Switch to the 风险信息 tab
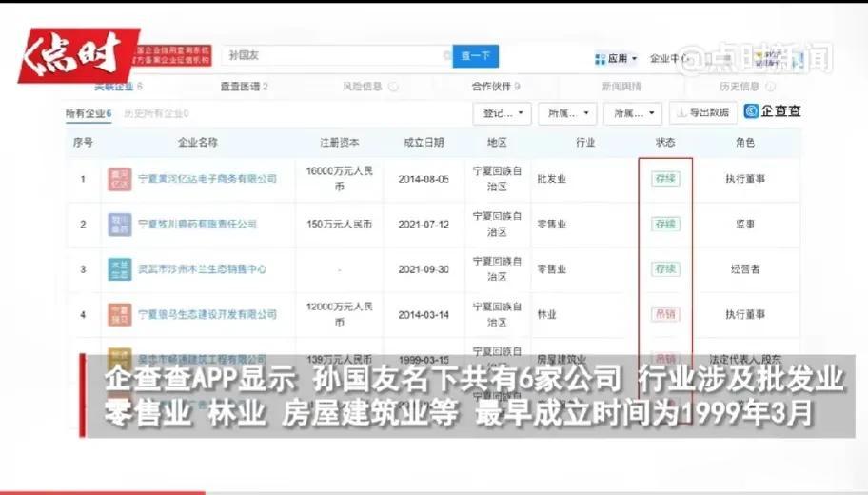This screenshot has width=868, height=495. (363, 87)
